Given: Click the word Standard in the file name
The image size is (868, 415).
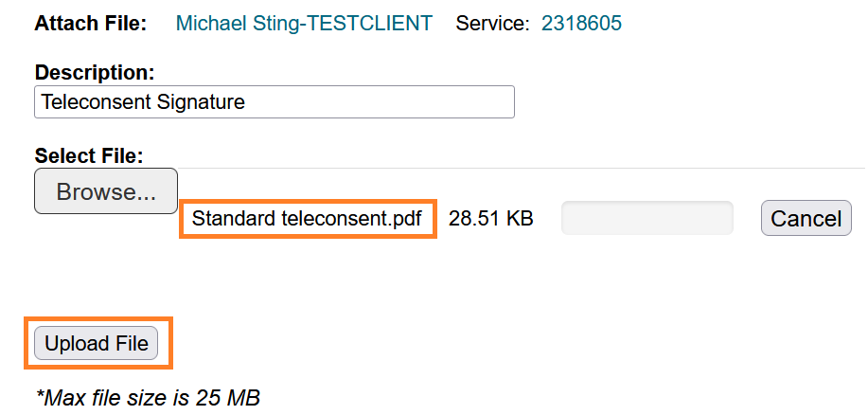Looking at the screenshot, I should pyautogui.click(x=234, y=219).
